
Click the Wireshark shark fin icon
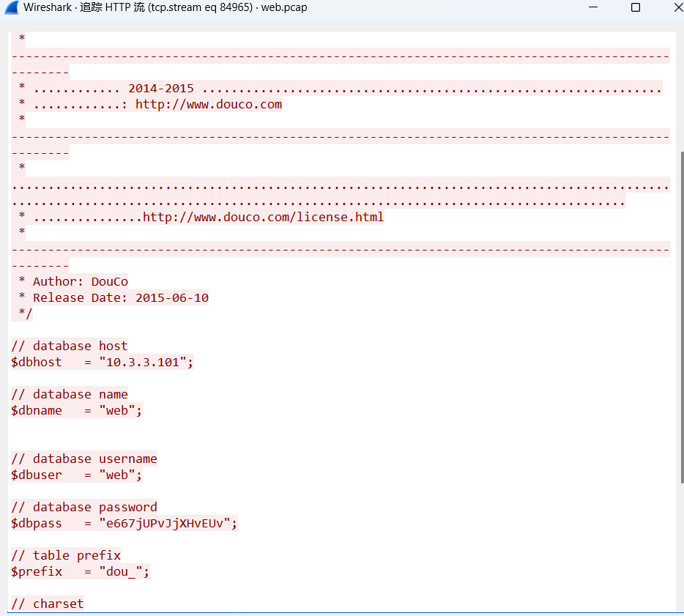[x=12, y=7]
